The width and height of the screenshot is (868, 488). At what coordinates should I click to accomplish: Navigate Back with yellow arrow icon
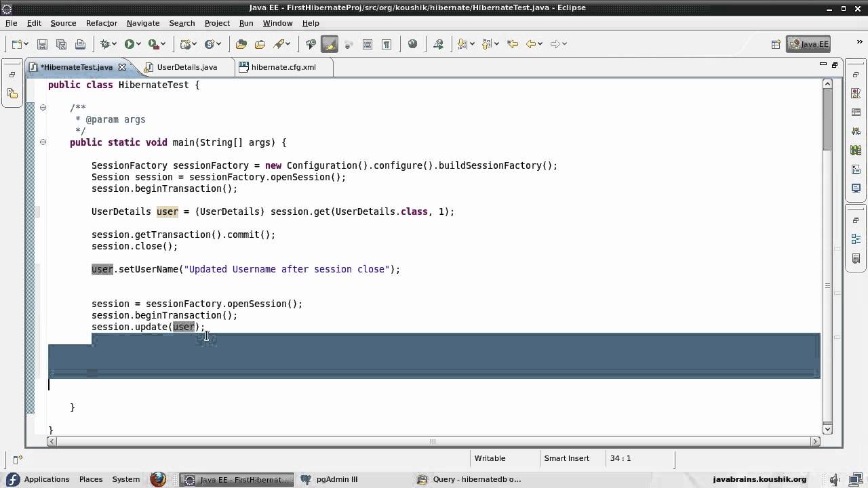tap(531, 44)
